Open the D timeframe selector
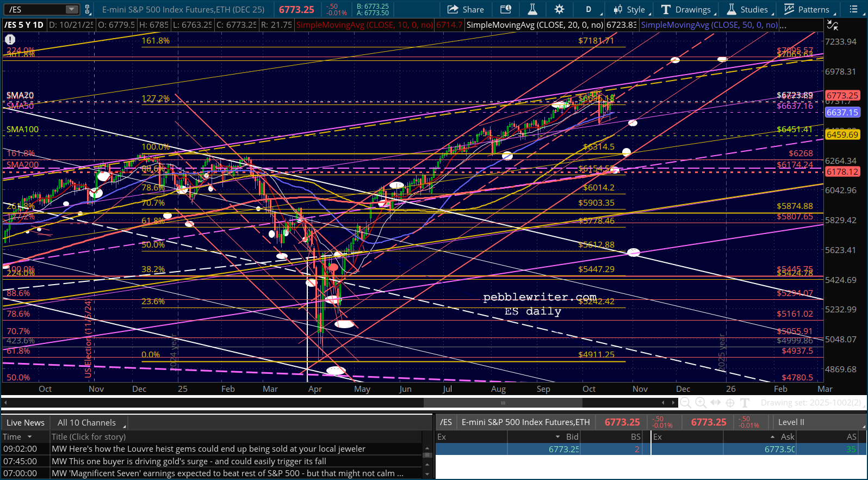This screenshot has height=480, width=868. tap(588, 9)
